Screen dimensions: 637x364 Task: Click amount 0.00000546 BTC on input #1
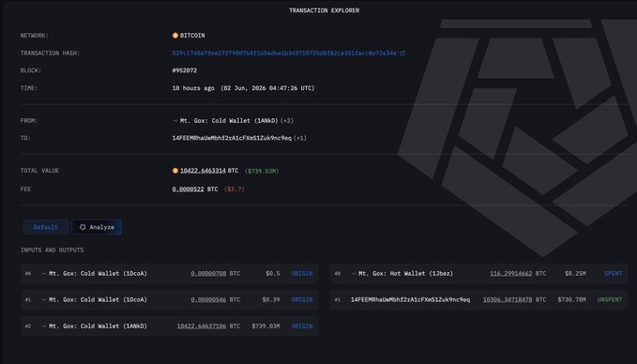(208, 300)
